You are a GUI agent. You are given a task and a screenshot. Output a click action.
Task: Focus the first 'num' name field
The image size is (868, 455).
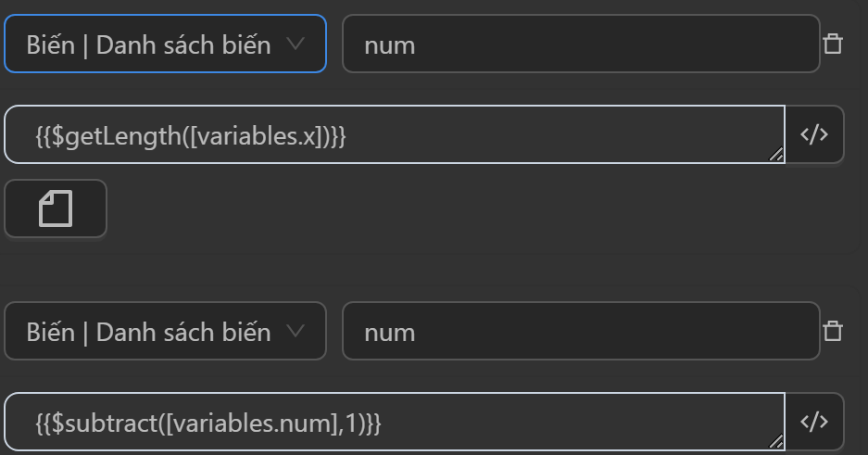[581, 44]
